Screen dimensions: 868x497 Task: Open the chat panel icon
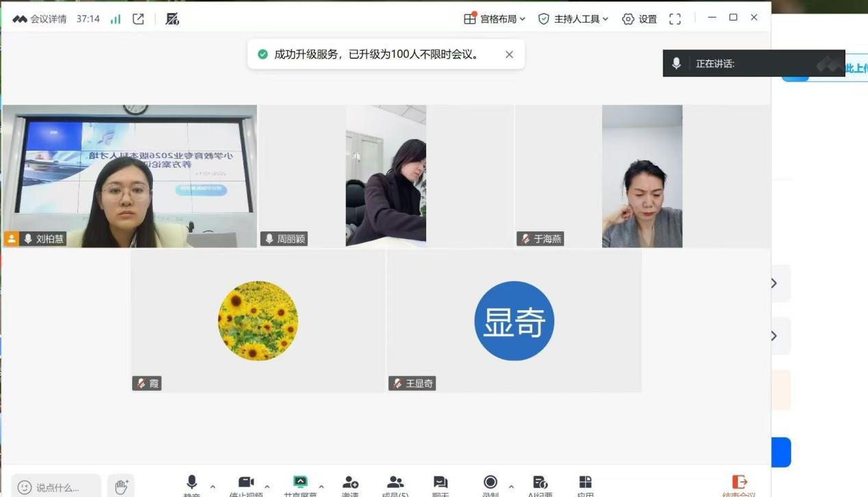(x=441, y=483)
